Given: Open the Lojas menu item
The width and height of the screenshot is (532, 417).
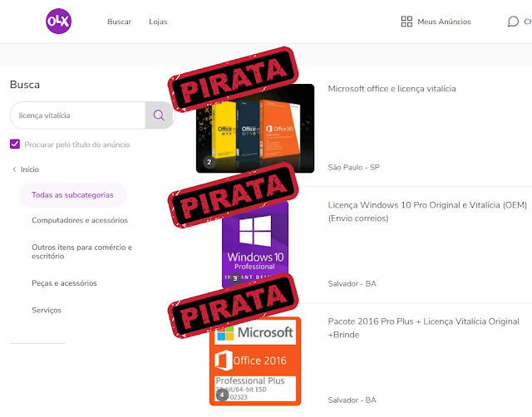Looking at the screenshot, I should 158,22.
